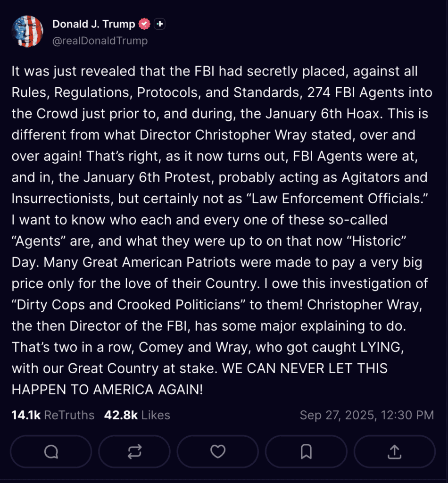Open the American flag profile avatar

[27, 31]
